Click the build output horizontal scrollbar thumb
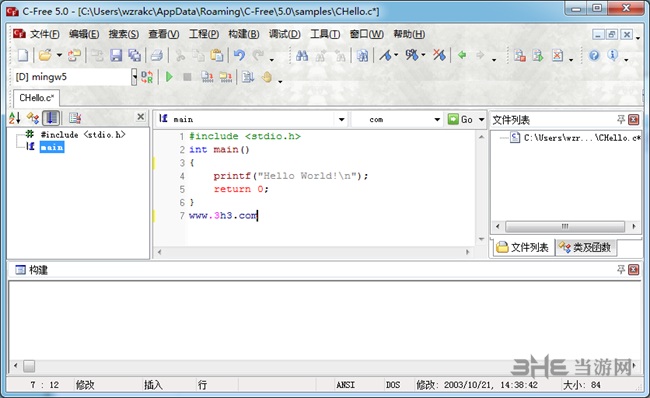The height and width of the screenshot is (398, 650). [x=29, y=366]
